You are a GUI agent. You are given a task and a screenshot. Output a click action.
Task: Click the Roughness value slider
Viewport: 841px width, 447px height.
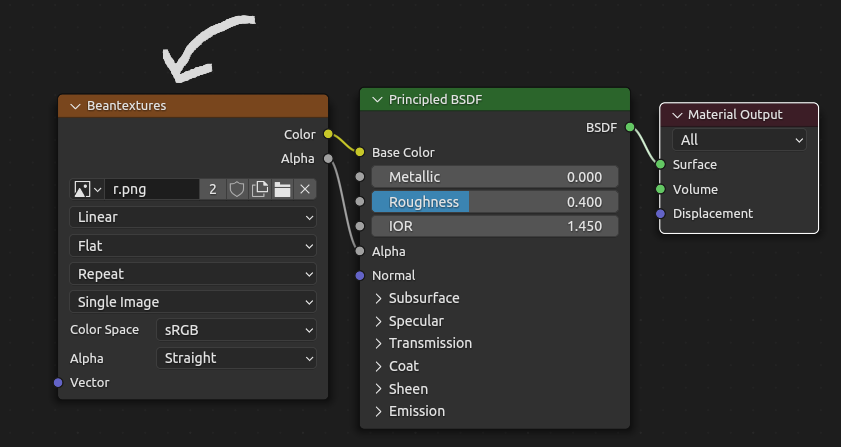click(x=495, y=202)
